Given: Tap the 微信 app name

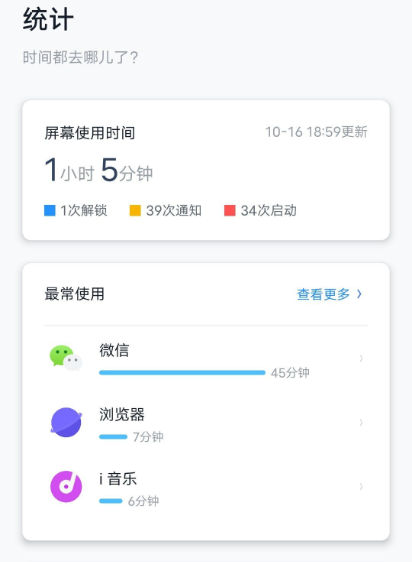Looking at the screenshot, I should click(114, 350).
